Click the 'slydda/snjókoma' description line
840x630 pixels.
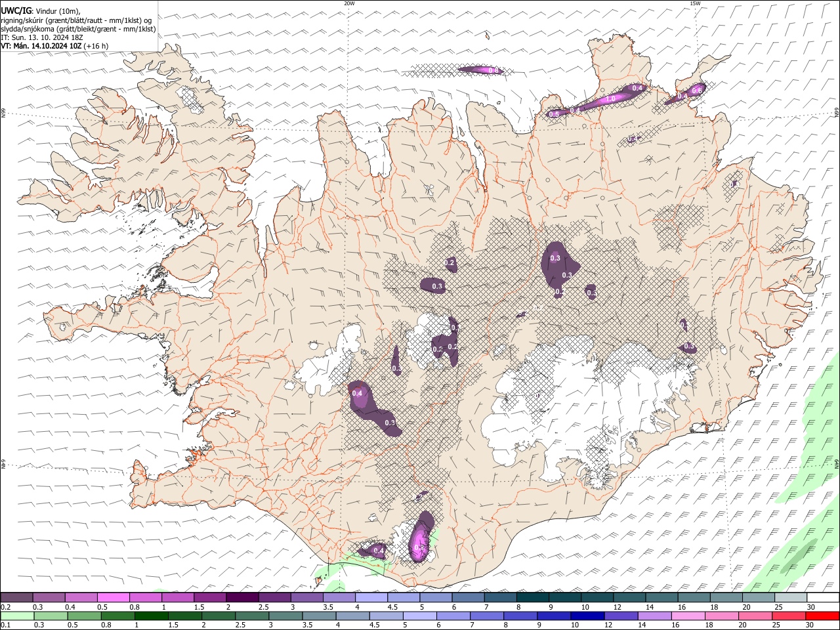tap(78, 29)
